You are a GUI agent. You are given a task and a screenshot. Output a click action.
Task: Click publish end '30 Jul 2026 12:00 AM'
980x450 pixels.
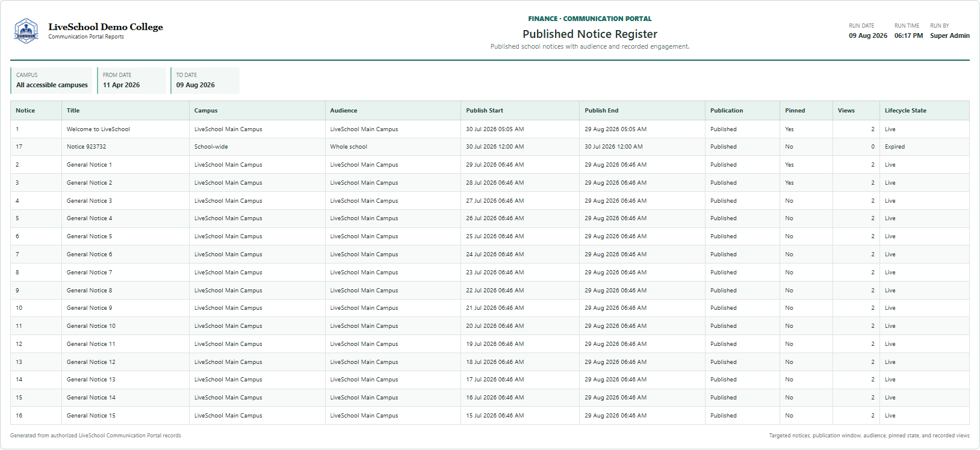pos(613,147)
